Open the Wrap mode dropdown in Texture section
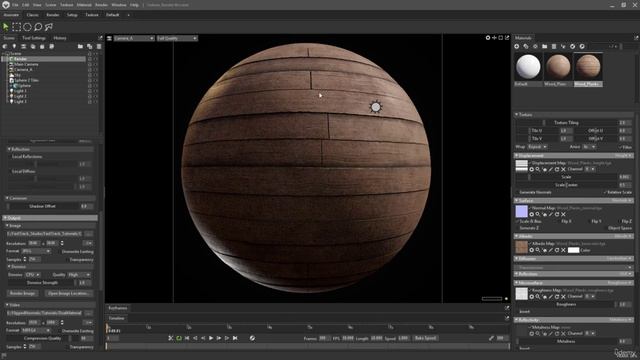Viewport: 640px width, 360px height. [x=537, y=147]
